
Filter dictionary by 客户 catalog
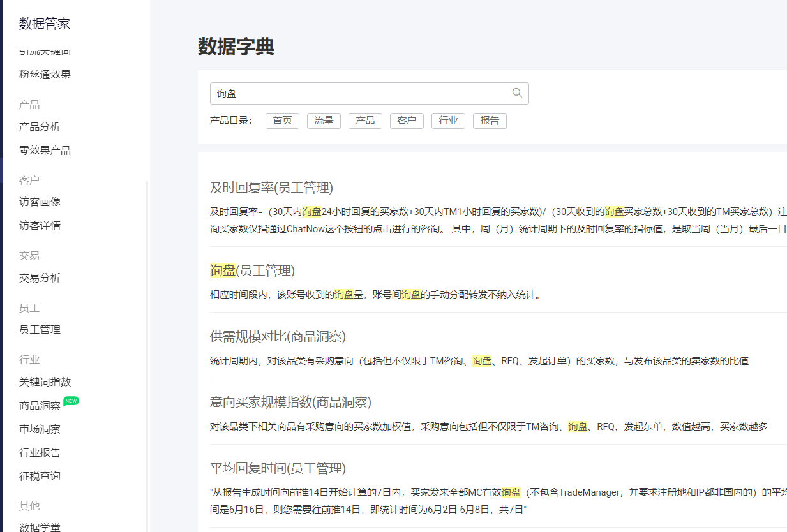407,121
